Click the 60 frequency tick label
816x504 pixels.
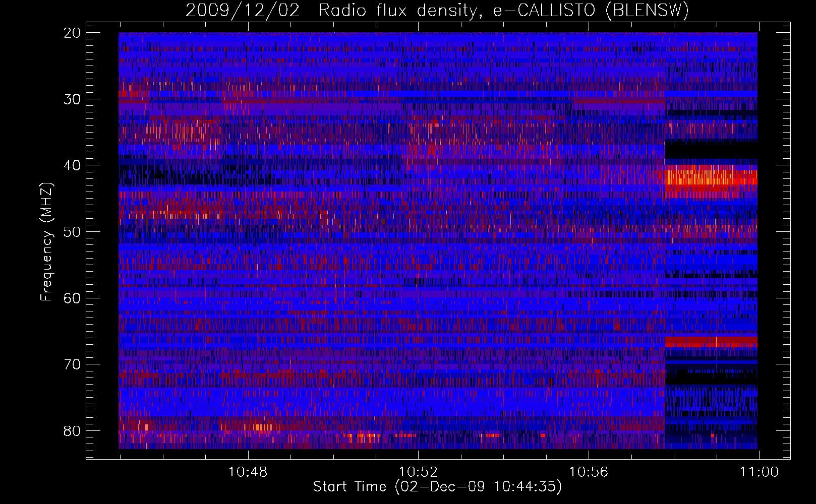[x=72, y=298]
